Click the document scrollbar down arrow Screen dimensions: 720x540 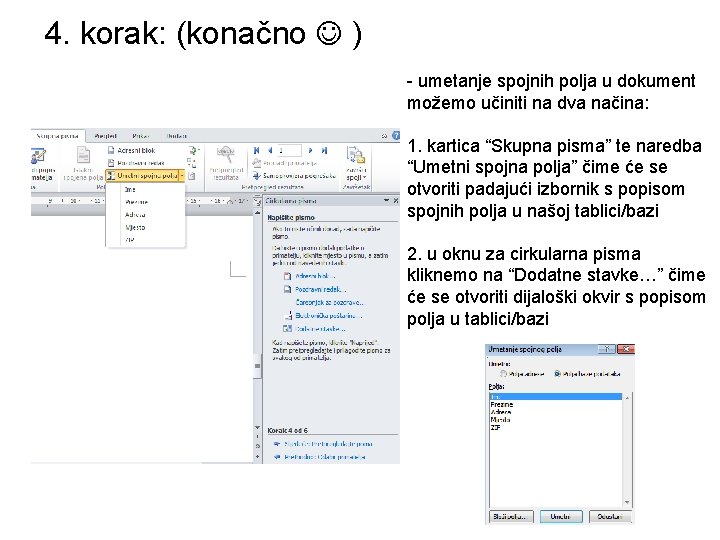[x=258, y=428]
